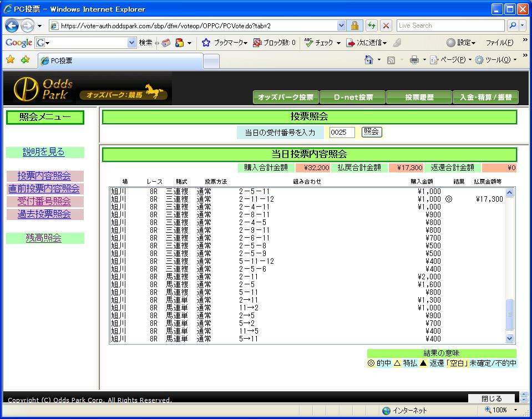Click the Live Search magnifier icon
The image size is (532, 419).
(x=513, y=25)
